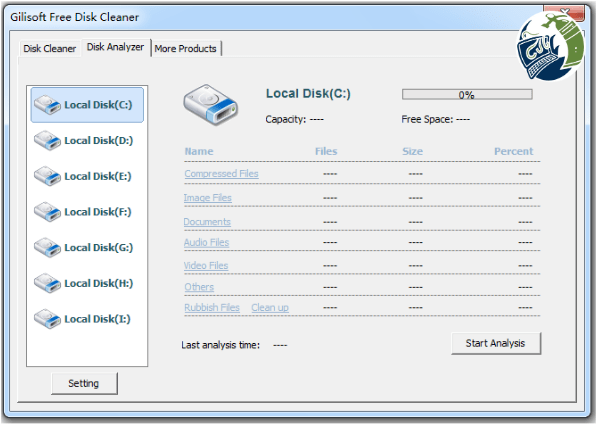This screenshot has width=596, height=424.
Task: Click the Size column header
Action: click(413, 151)
